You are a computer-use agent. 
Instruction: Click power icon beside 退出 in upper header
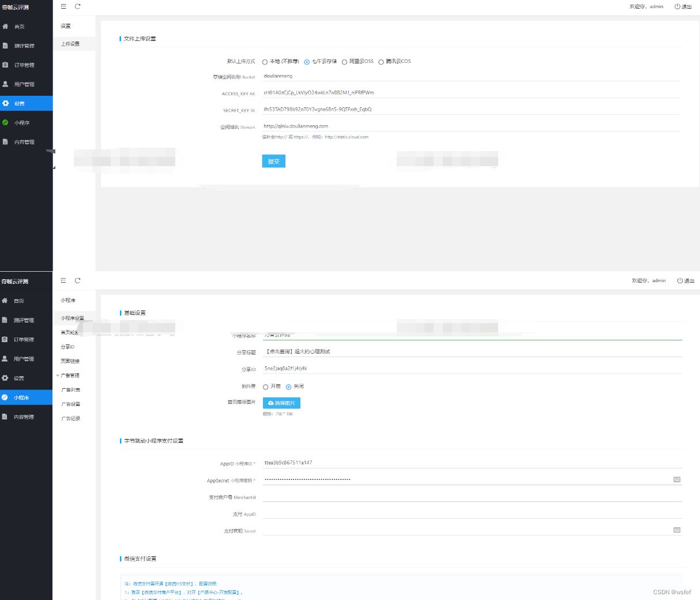tap(677, 6)
